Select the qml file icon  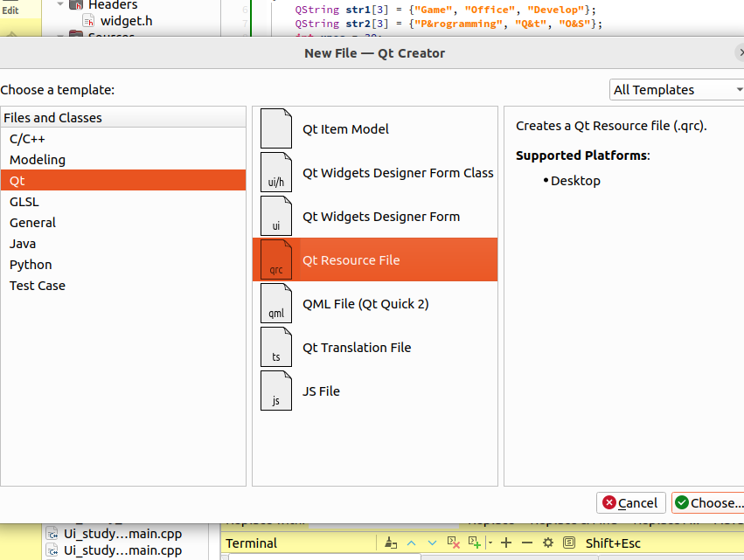pos(276,303)
